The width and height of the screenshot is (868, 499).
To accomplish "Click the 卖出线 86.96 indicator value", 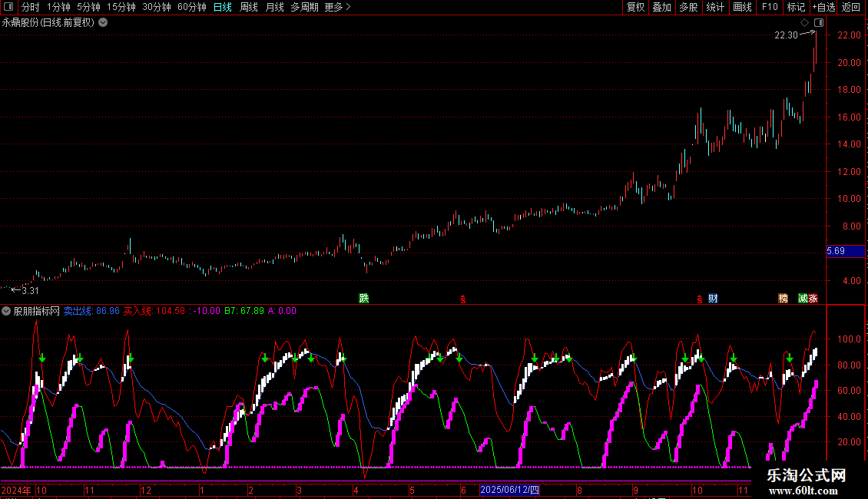I will click(91, 311).
